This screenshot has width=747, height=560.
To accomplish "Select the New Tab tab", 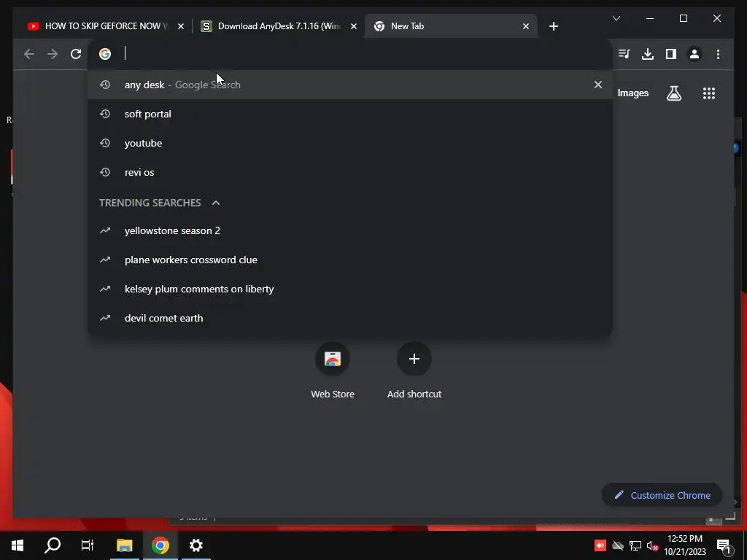I will point(451,26).
